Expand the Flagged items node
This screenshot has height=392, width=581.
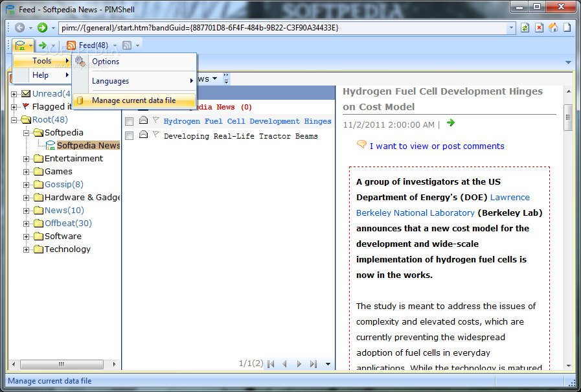pos(14,107)
